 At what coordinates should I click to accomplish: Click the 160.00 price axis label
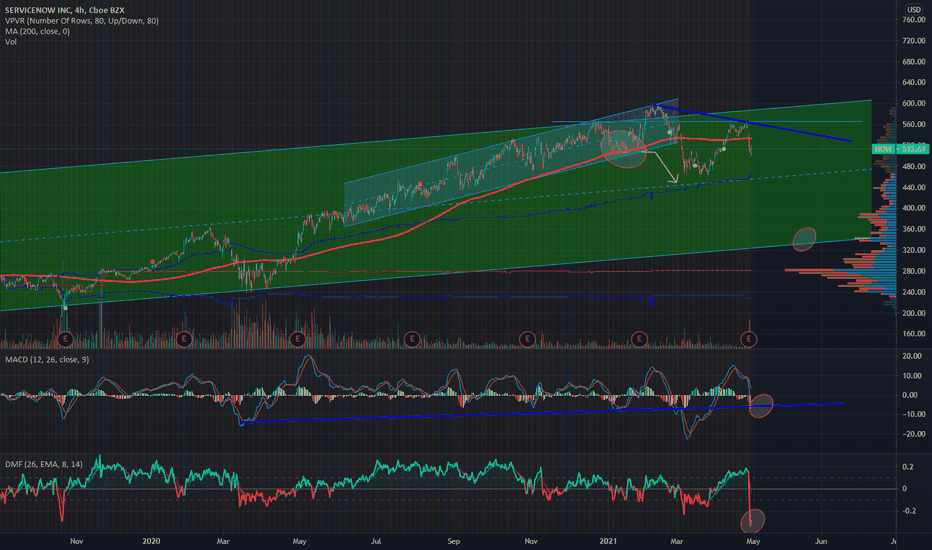click(x=914, y=334)
